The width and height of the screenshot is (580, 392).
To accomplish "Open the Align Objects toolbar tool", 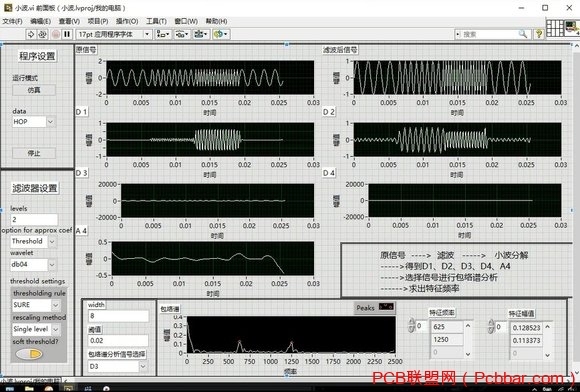I will pos(163,34).
